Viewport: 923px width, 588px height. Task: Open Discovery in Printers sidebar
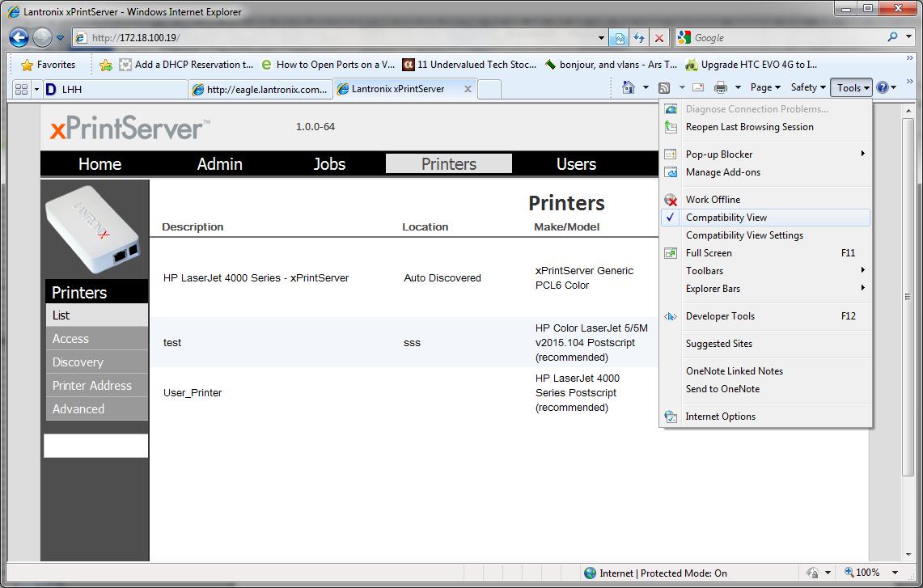pos(78,362)
